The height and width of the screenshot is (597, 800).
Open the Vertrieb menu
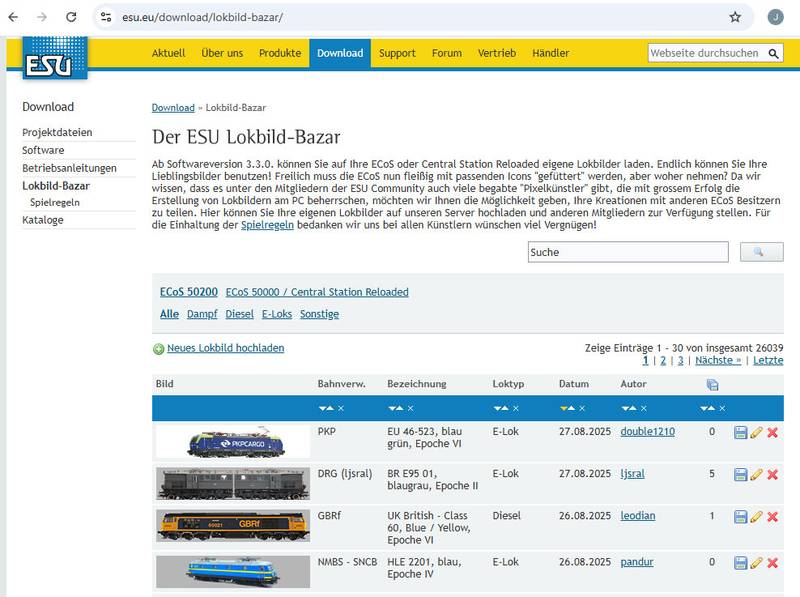(497, 53)
